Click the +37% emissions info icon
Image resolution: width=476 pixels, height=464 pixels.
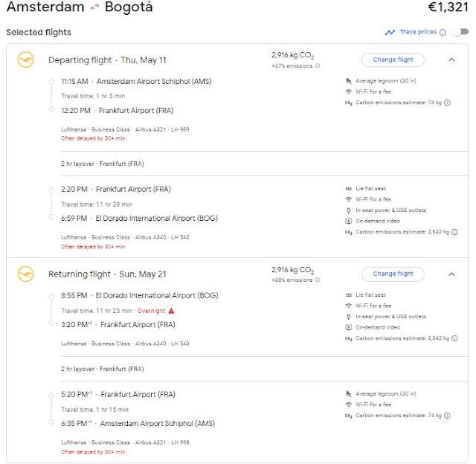pos(318,66)
